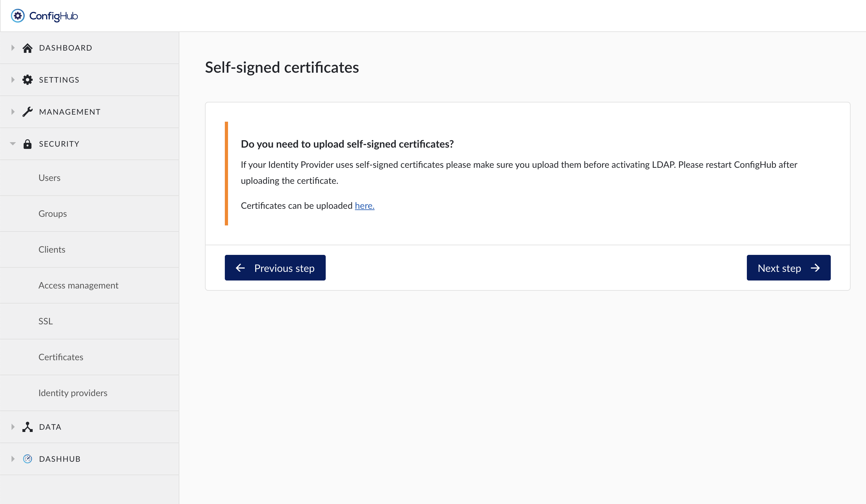Screen dimensions: 866x504
Task: Click the ConfigHub gear logo
Action: coord(18,15)
